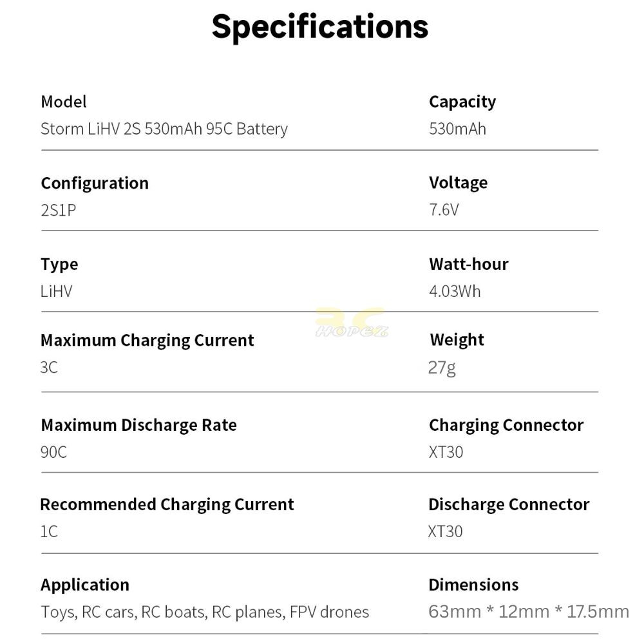Select the Maximum Charging Current label
The image size is (644, 644).
pyautogui.click(x=147, y=341)
